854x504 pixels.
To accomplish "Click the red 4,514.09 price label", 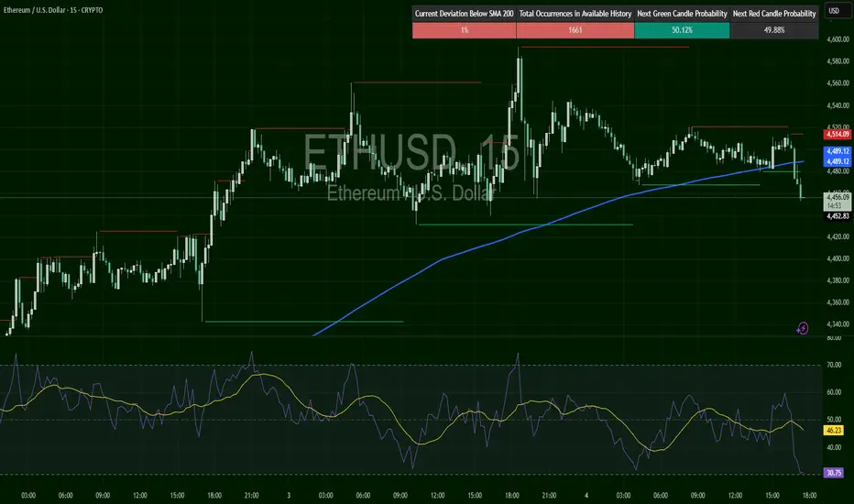I will click(838, 134).
